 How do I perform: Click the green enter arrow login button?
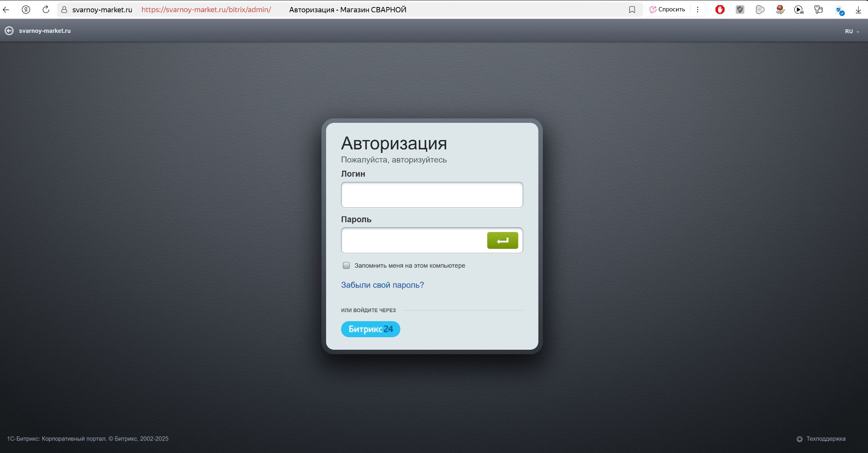pyautogui.click(x=502, y=240)
